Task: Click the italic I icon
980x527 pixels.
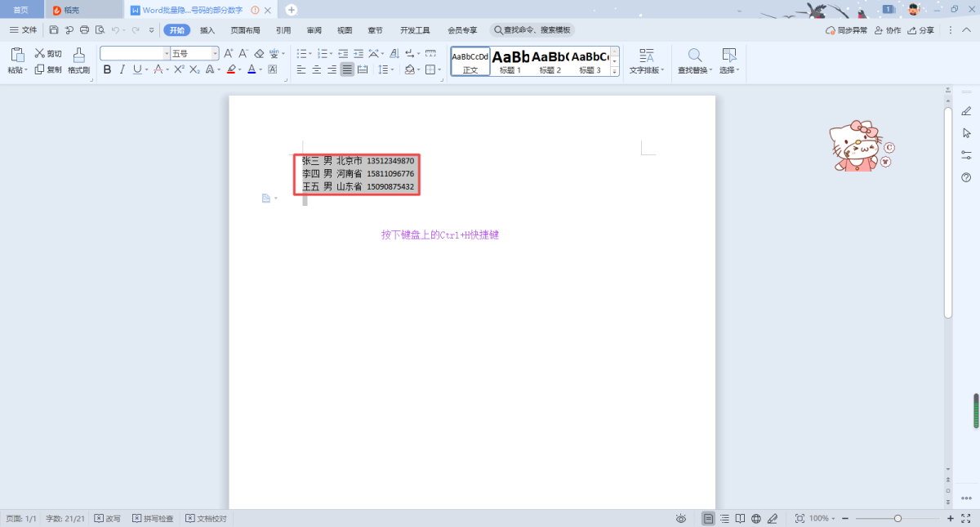Action: point(122,70)
